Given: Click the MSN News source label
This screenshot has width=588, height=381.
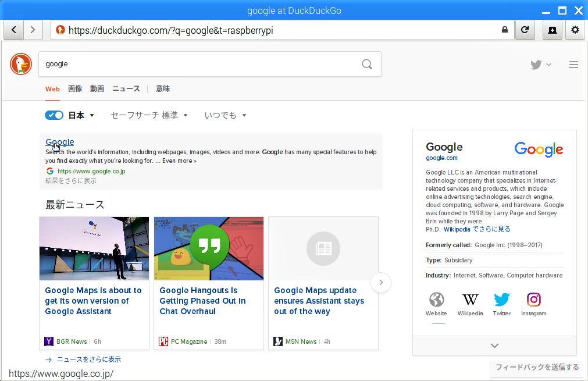Looking at the screenshot, I should coord(301,341).
